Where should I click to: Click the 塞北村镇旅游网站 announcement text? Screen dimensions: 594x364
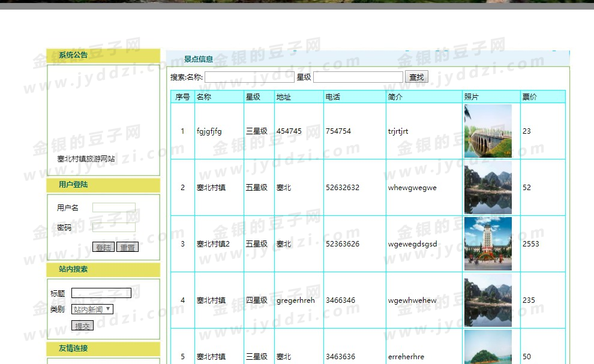86,159
